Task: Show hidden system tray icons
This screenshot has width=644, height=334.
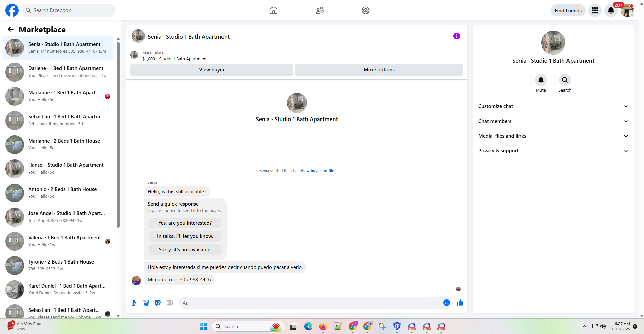Action: pyautogui.click(x=584, y=326)
